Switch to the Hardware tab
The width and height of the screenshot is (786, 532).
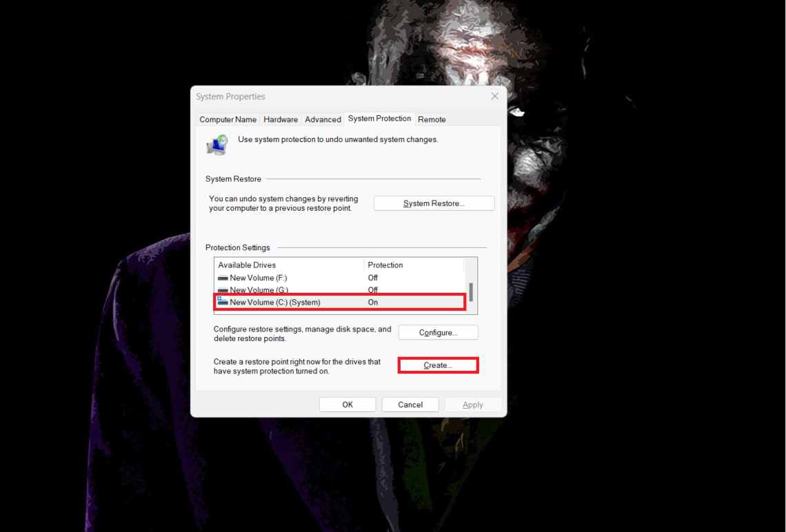[x=281, y=119]
